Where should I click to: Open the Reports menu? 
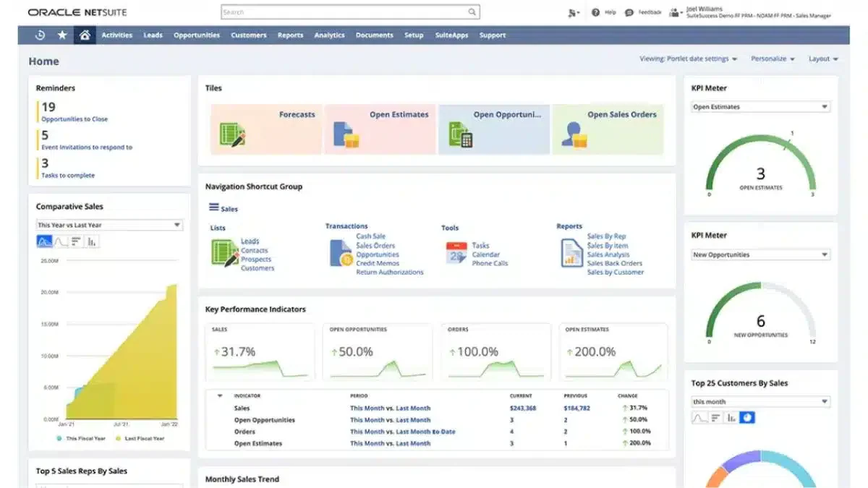[x=291, y=35]
